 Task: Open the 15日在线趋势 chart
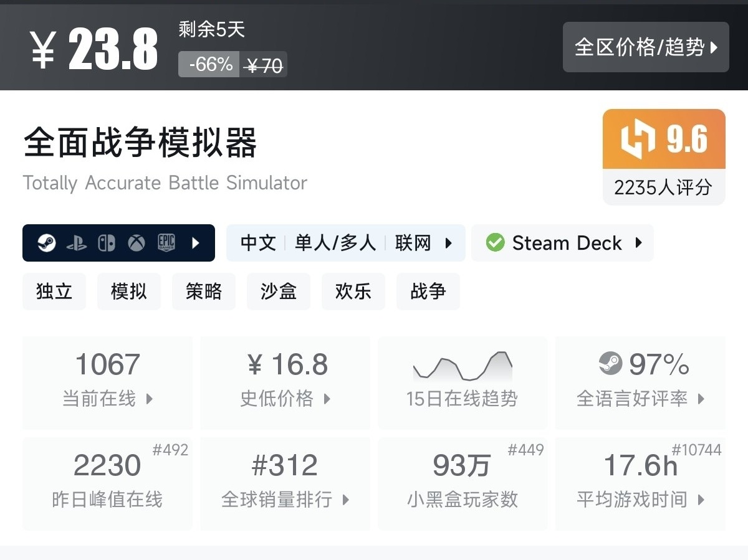463,382
